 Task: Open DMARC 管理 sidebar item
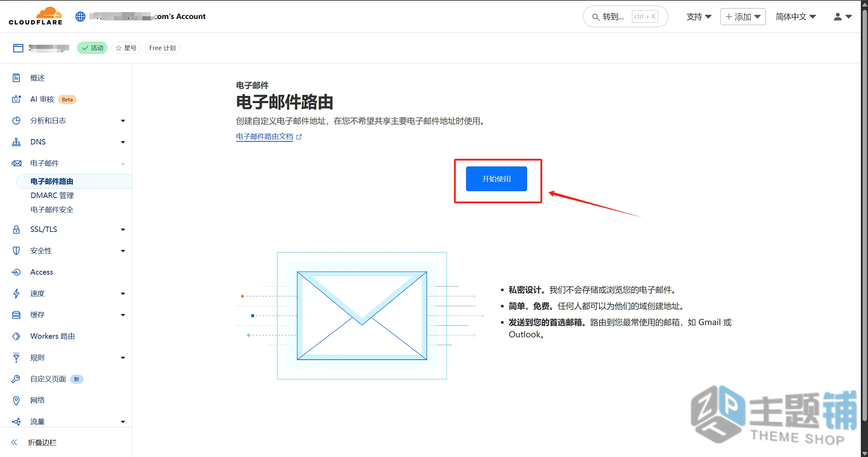click(x=52, y=196)
